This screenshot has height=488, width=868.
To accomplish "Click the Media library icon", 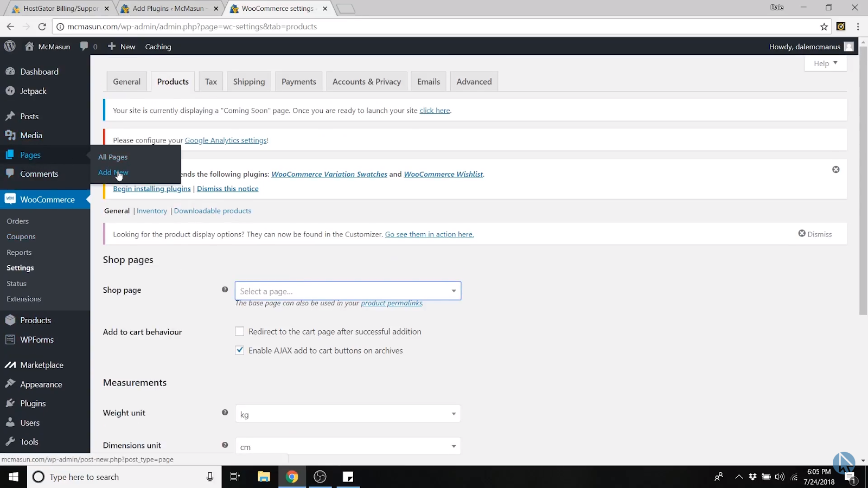I will [10, 136].
